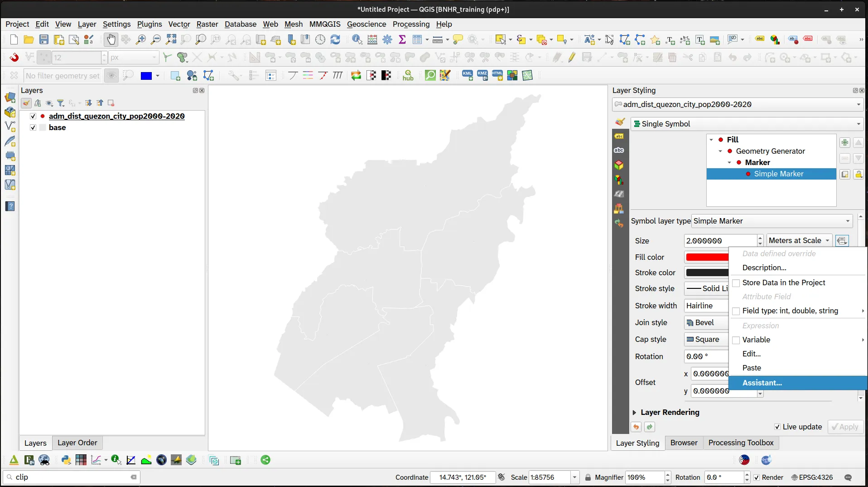Switch to the Processing Toolbox tab
868x487 pixels.
[741, 443]
